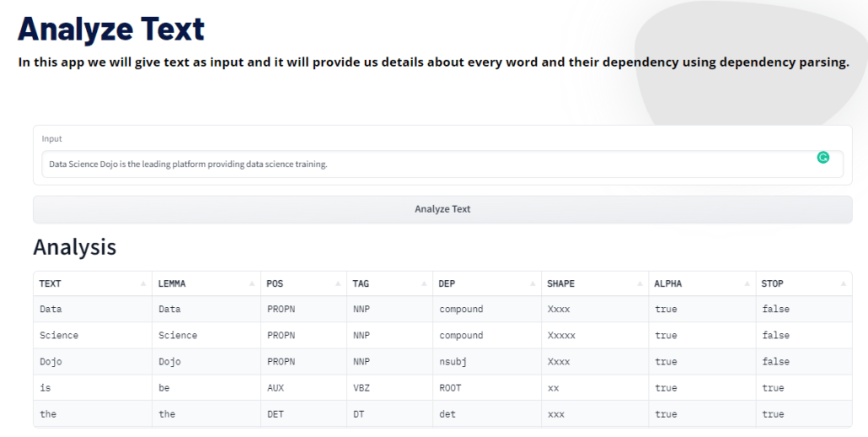This screenshot has width=868, height=437.
Task: Sort by ALPHA using its arrow icon
Action: 746,284
